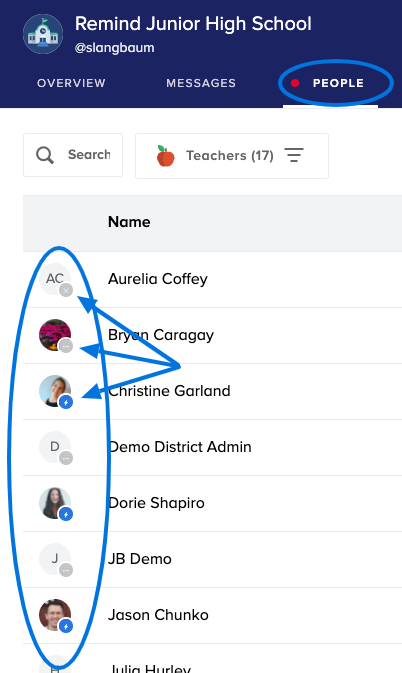Click the Remind Junior High School logo
This screenshot has width=402, height=673.
pos(43,34)
